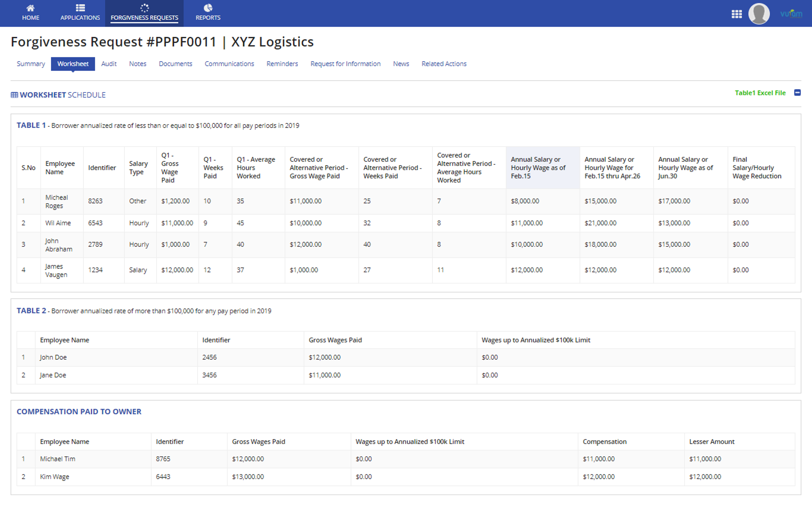Select employee Wil Aime

(x=58, y=223)
